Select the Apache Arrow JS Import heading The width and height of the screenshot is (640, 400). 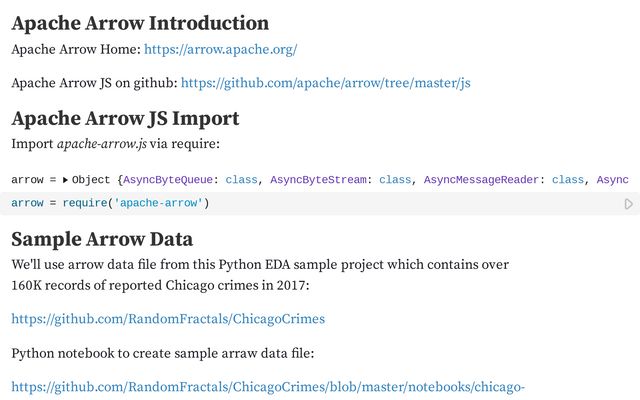point(125,119)
